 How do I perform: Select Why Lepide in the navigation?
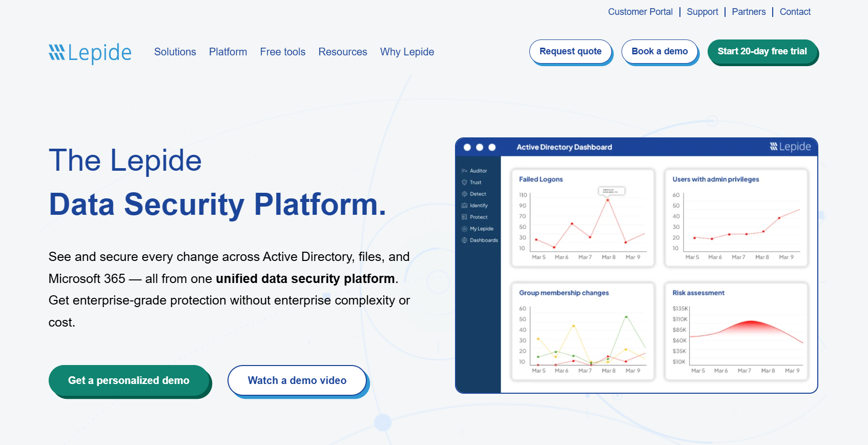(x=407, y=52)
